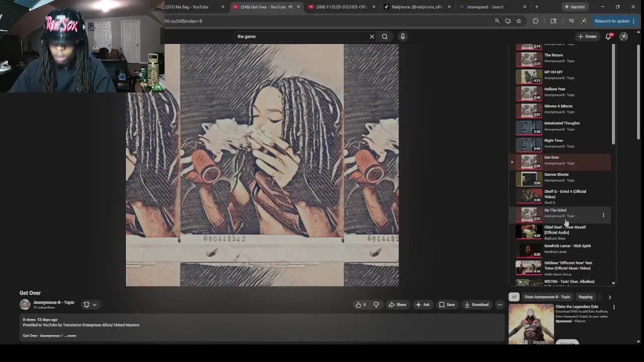Share the Get Over video
The image size is (644, 362).
coord(397,305)
